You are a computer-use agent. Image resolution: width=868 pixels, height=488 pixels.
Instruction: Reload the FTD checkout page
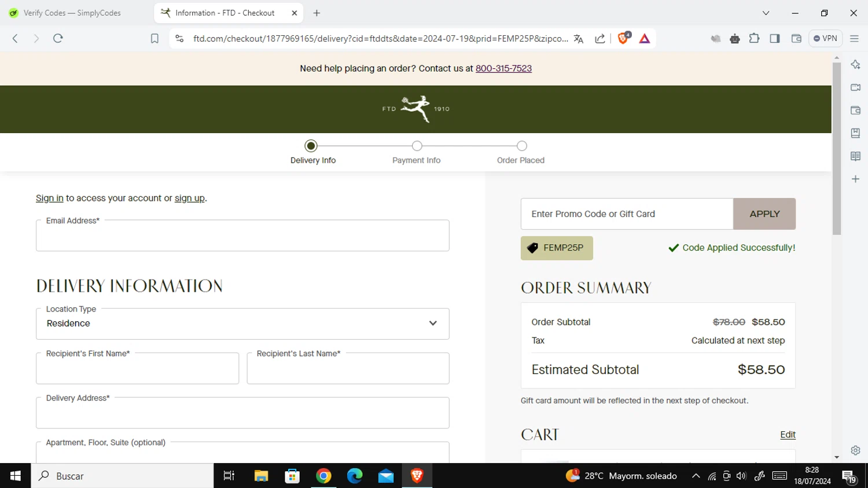coord(58,39)
